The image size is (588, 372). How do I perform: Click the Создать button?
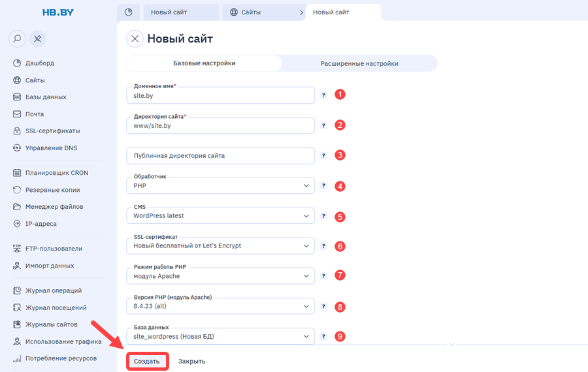click(147, 362)
